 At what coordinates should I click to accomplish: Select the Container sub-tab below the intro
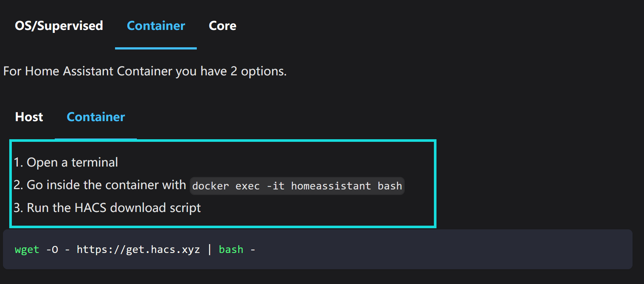pos(96,117)
